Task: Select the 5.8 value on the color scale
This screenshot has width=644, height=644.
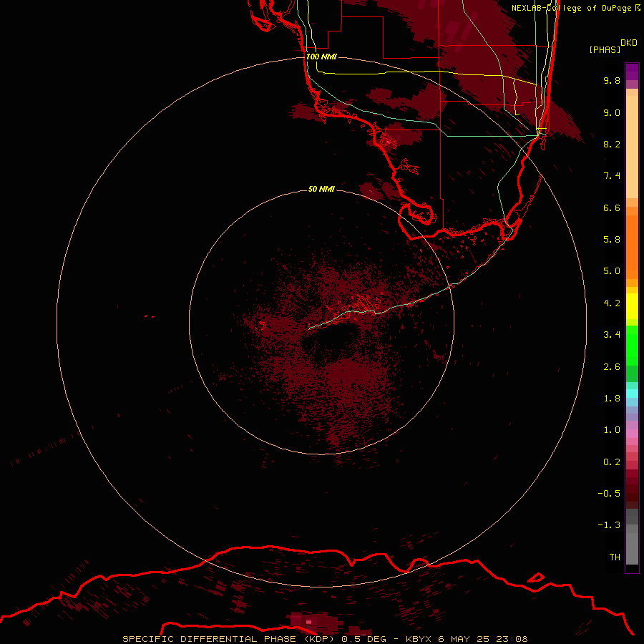Action: coord(612,240)
